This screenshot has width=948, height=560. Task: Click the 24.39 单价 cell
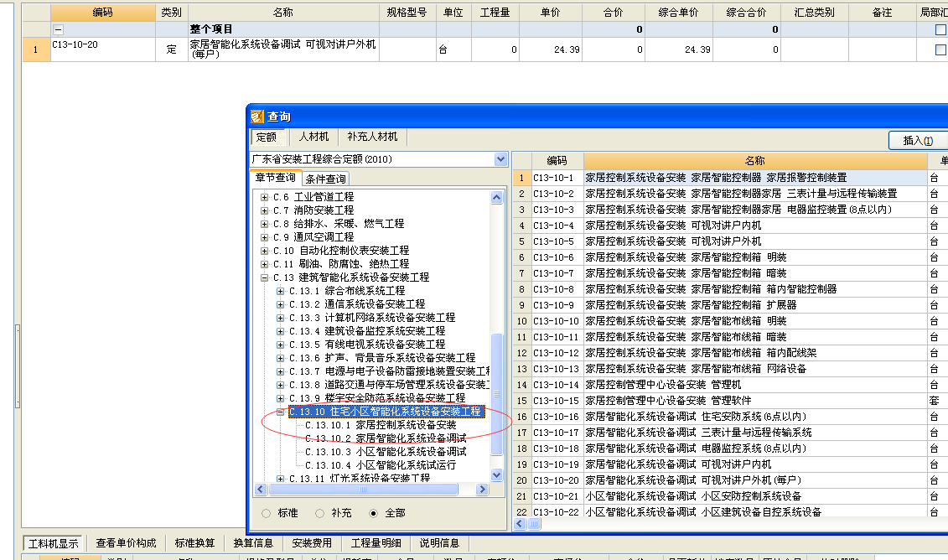[x=550, y=49]
